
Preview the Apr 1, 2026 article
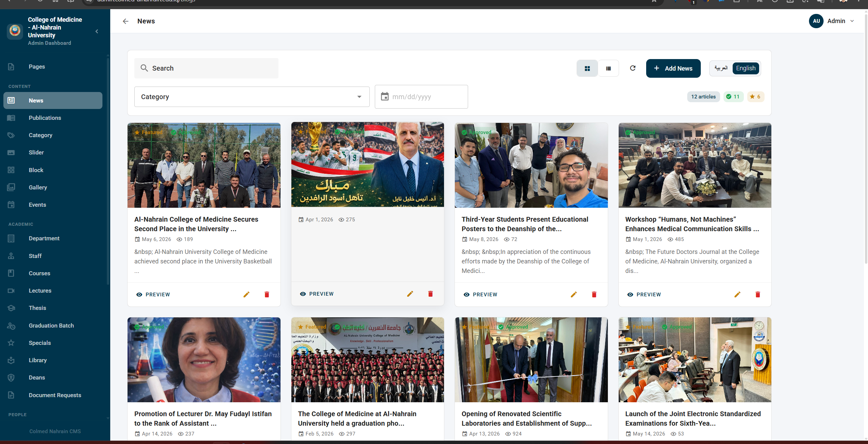point(317,294)
